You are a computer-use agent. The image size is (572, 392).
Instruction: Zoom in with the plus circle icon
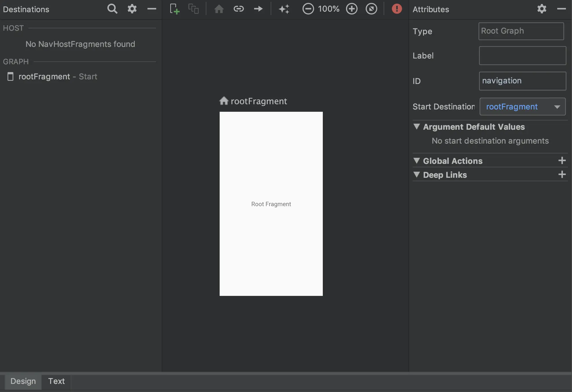tap(351, 9)
